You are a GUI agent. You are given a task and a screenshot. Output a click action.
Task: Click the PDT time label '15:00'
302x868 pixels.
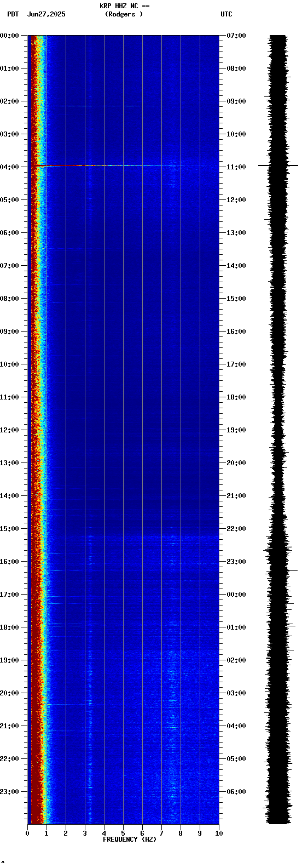click(x=9, y=529)
